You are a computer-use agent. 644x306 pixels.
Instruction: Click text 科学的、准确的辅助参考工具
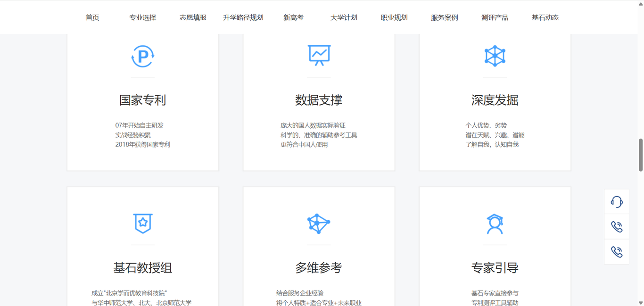319,135
